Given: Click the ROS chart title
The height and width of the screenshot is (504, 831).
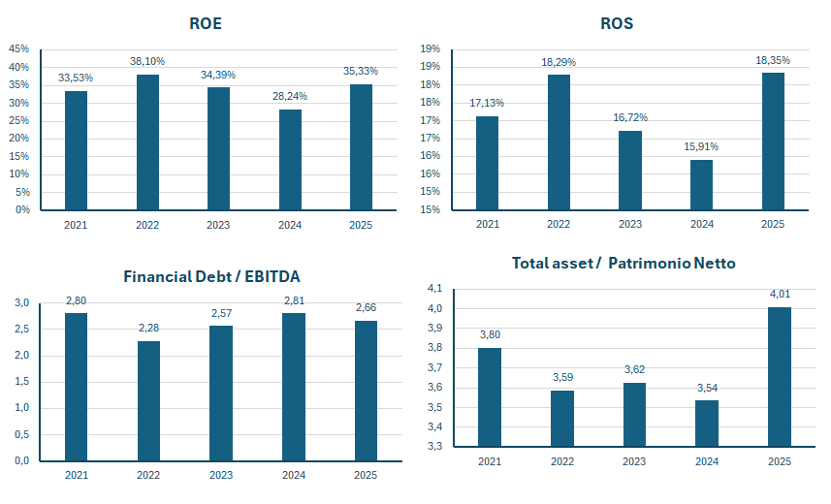Looking at the screenshot, I should click(617, 23).
